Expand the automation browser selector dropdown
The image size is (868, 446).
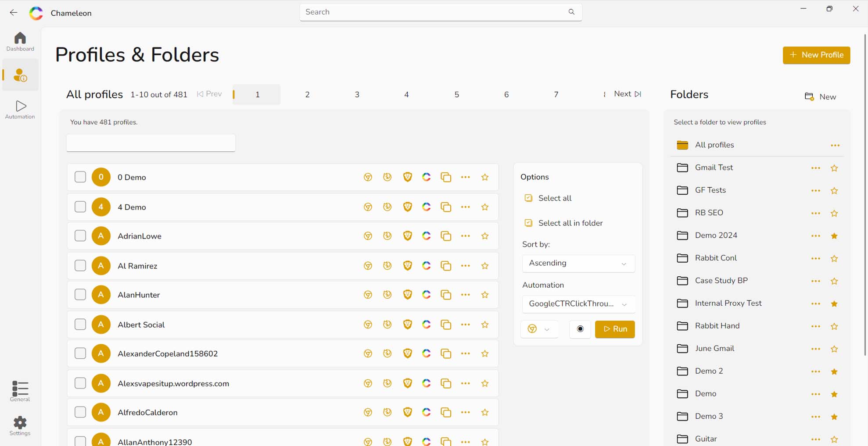pyautogui.click(x=539, y=329)
